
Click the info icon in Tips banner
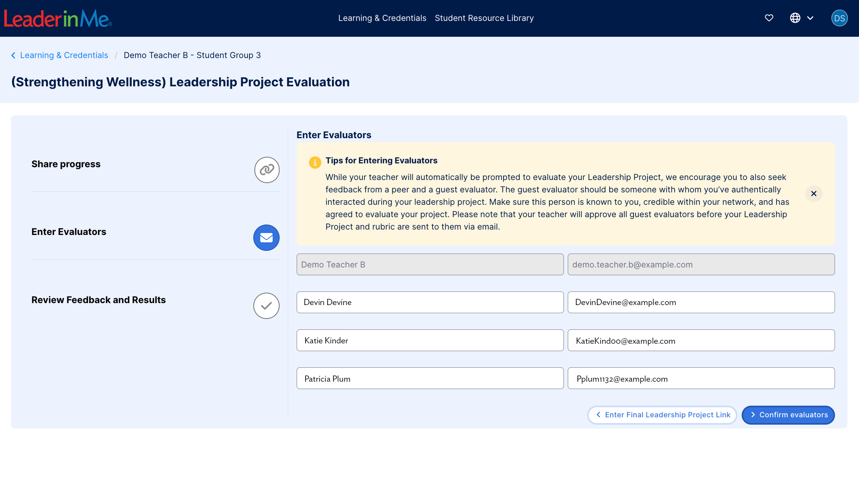(x=314, y=162)
